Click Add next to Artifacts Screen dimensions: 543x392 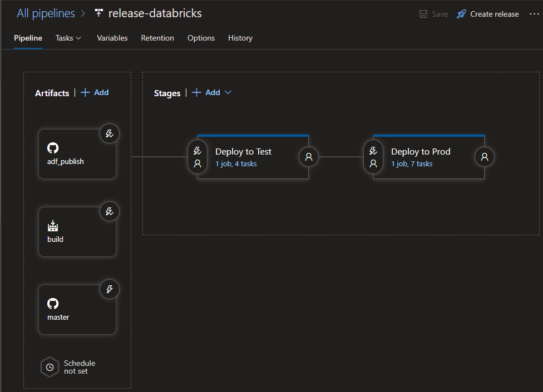[x=101, y=92]
